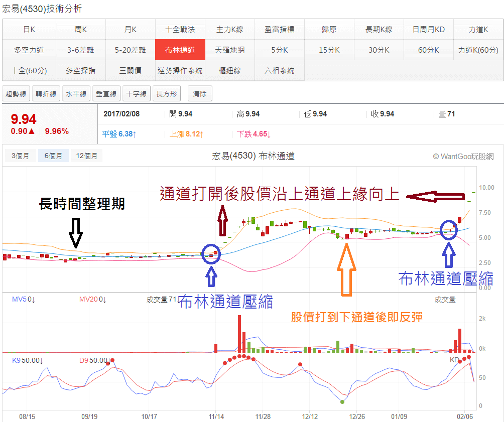Click the WantGoo玩股網 copyright link
Viewport: 504px width, 422px height.
pos(463,157)
